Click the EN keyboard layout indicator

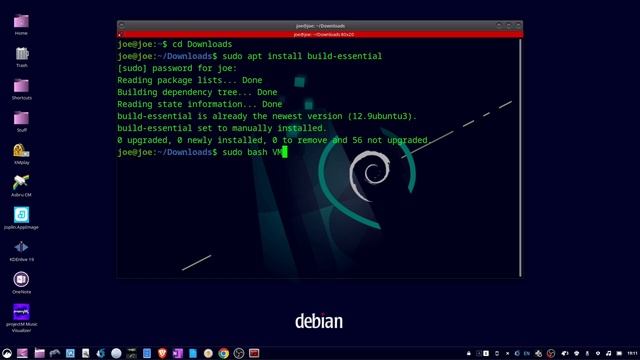tap(527, 353)
